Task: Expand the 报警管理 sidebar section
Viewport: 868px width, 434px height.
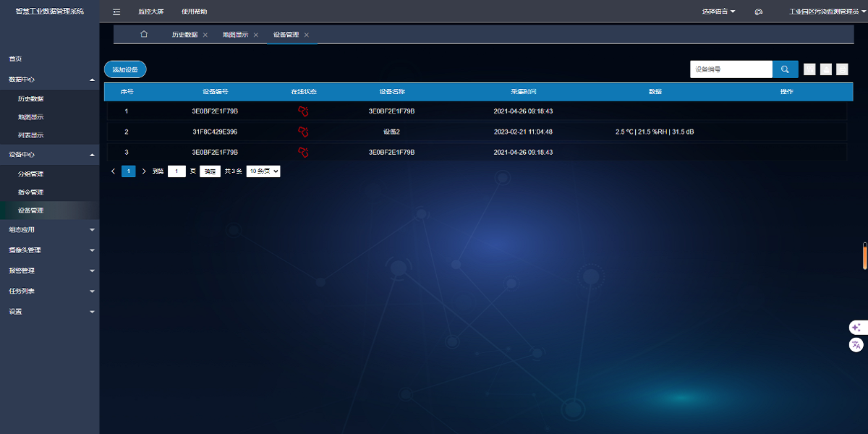Action: (49, 270)
